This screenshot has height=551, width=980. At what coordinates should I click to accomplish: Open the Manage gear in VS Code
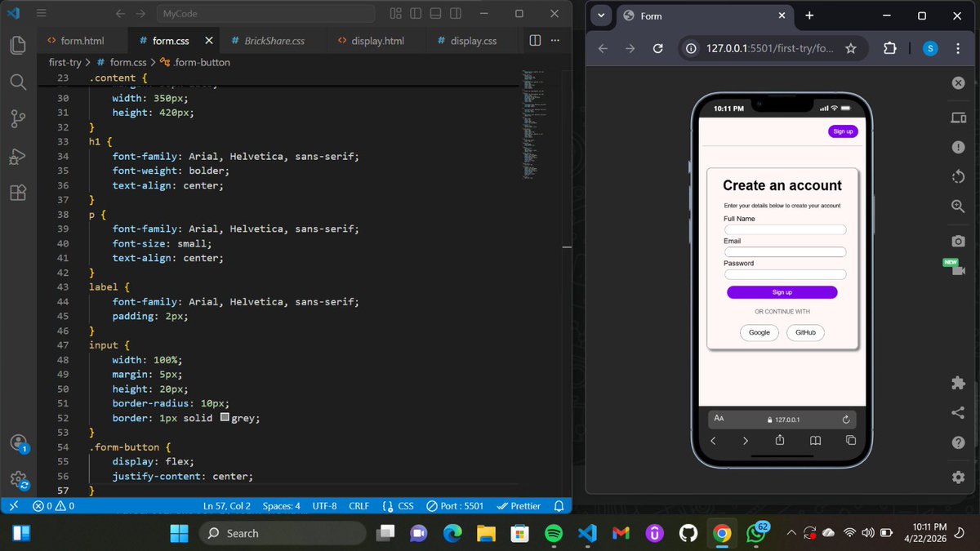(18, 480)
